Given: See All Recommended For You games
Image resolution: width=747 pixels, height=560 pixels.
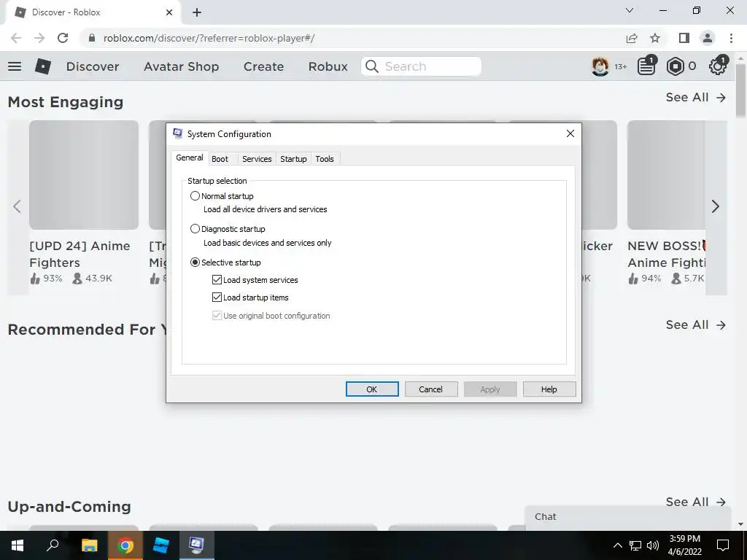Looking at the screenshot, I should coord(695,324).
